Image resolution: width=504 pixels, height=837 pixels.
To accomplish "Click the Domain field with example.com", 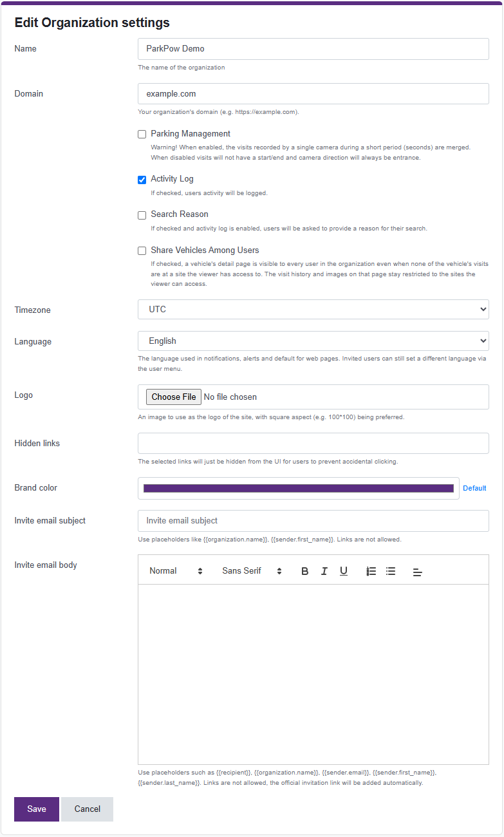I will point(313,93).
